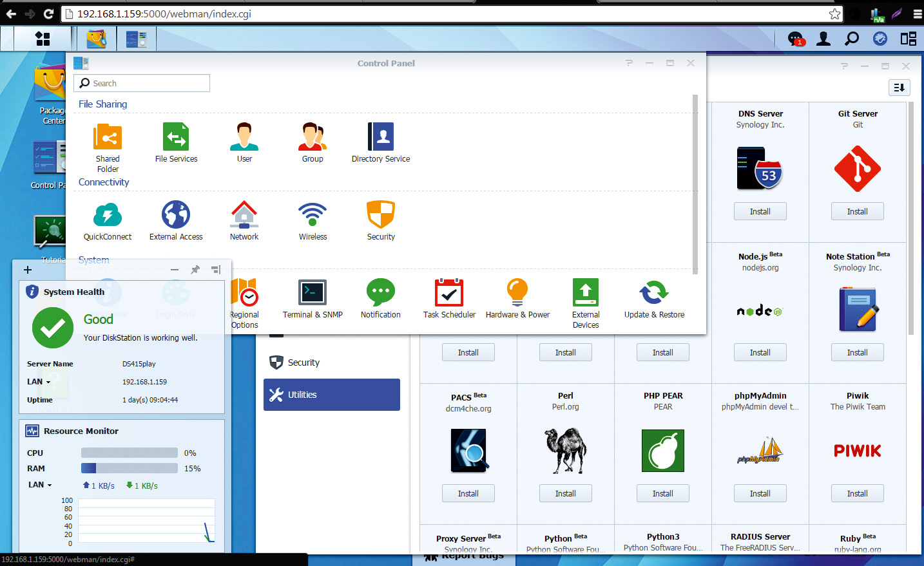Open Control Panel help question mark

629,63
